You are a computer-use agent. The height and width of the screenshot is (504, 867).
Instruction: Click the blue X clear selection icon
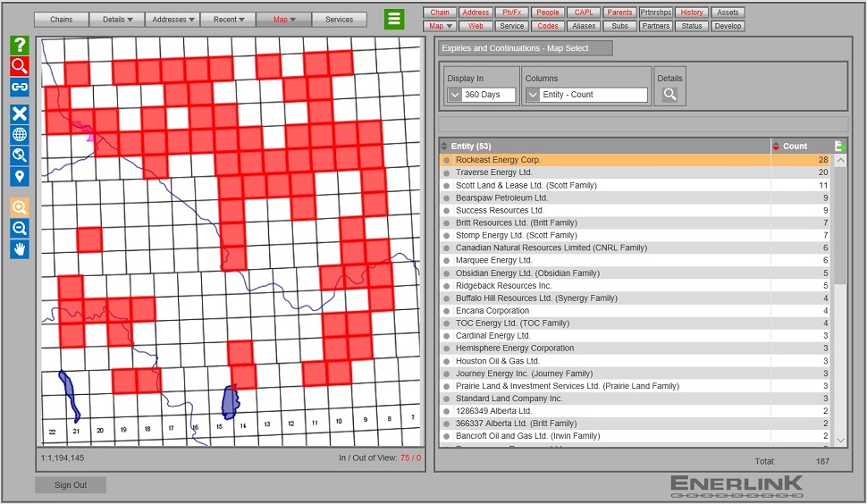[20, 113]
